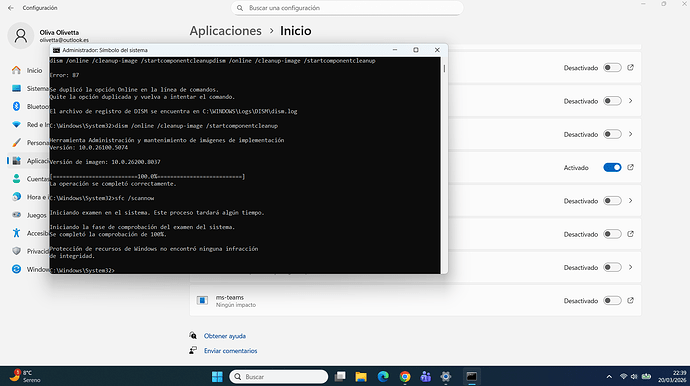
Task: Close the Símbolo del sistema window
Action: (437, 50)
